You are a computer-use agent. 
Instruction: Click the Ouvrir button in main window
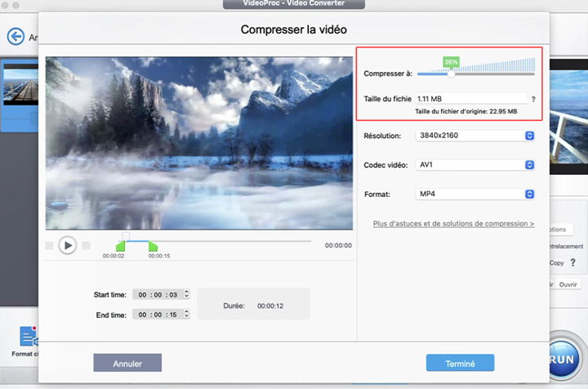[x=568, y=284]
